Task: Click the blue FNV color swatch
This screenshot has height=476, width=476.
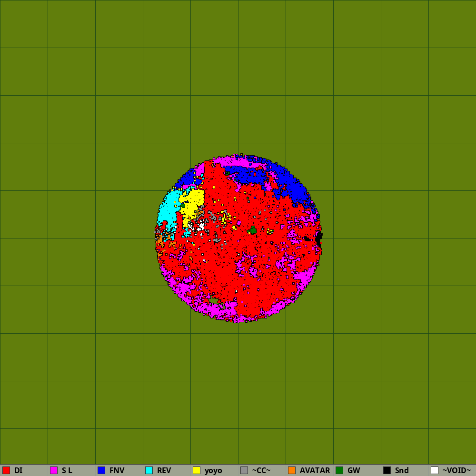Action: tap(101, 470)
